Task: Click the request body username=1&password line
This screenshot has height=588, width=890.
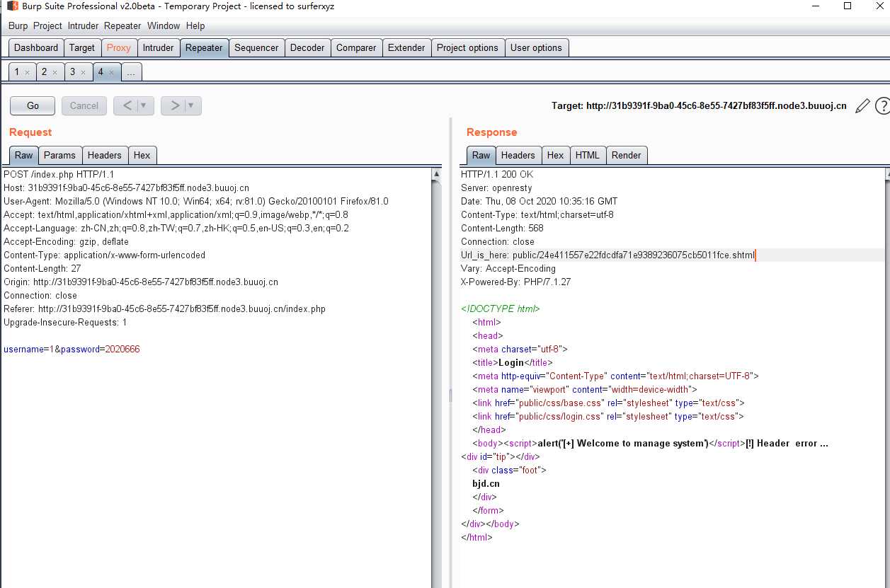Action: coord(72,349)
